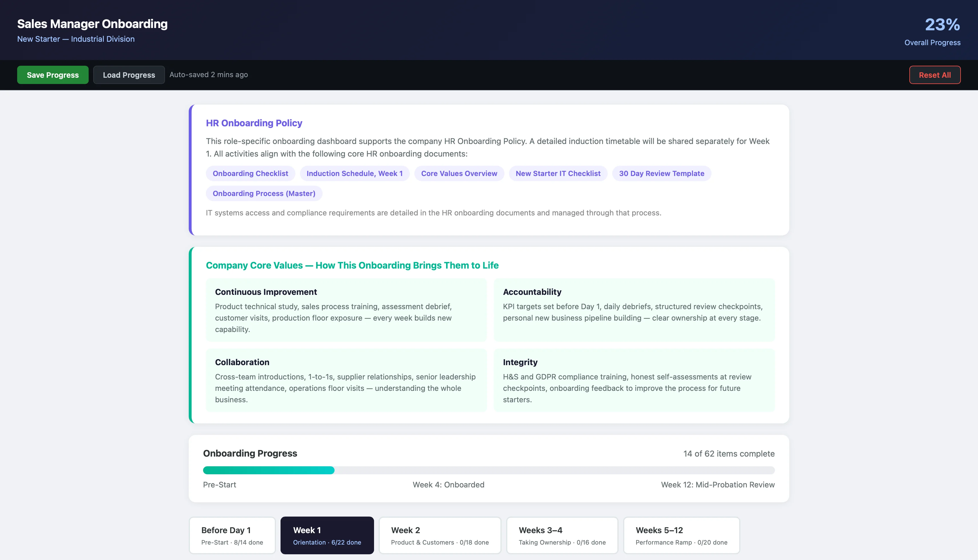Viewport: 978px width, 560px height.
Task: Open the Weeks 5–12 Performance Ramp tab
Action: 681,535
